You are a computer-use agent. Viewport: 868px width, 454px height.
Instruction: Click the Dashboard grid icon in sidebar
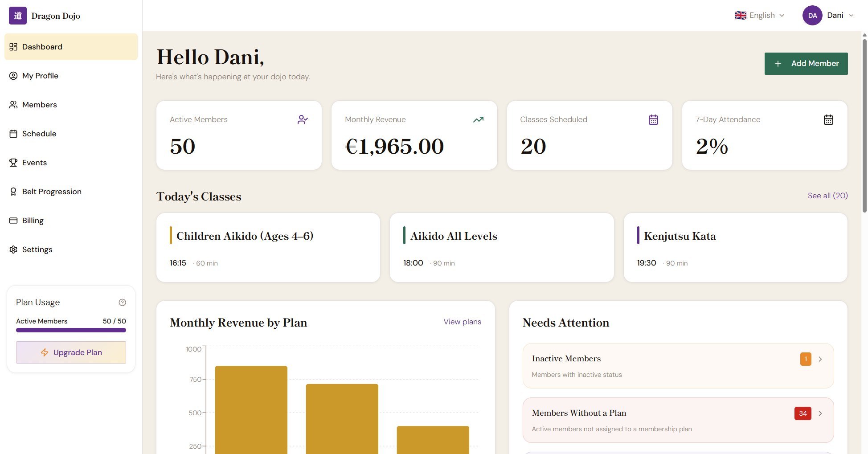point(13,47)
